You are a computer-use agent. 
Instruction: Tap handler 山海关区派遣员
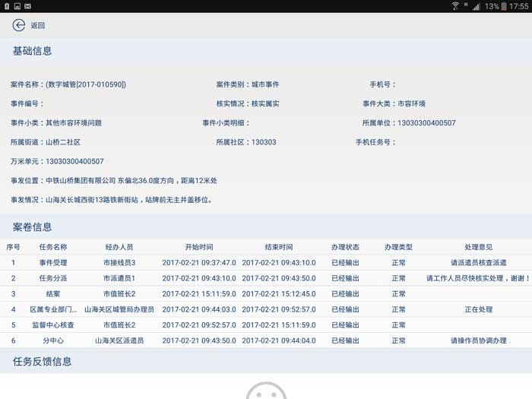pos(119,340)
